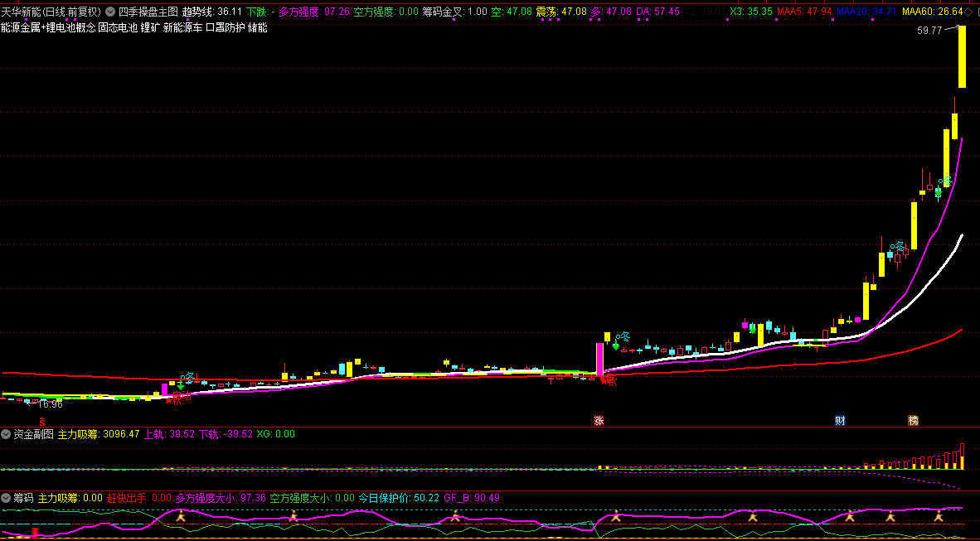The image size is (980, 541).
Task: Click the MAA60: 26.64 readout
Action: click(933, 12)
